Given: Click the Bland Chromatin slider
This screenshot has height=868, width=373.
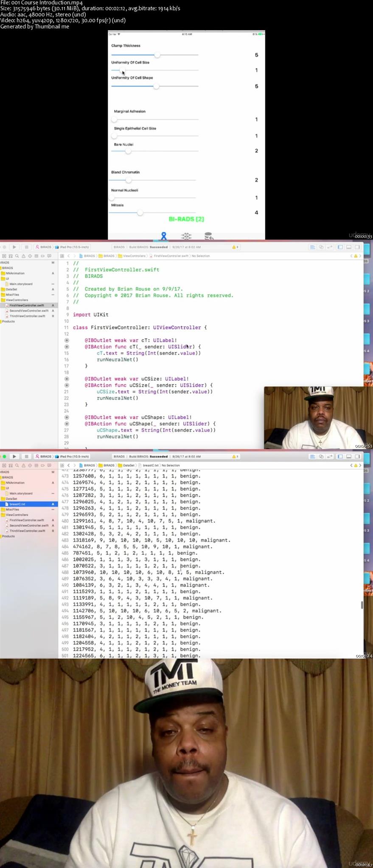Looking at the screenshot, I should 152,180.
